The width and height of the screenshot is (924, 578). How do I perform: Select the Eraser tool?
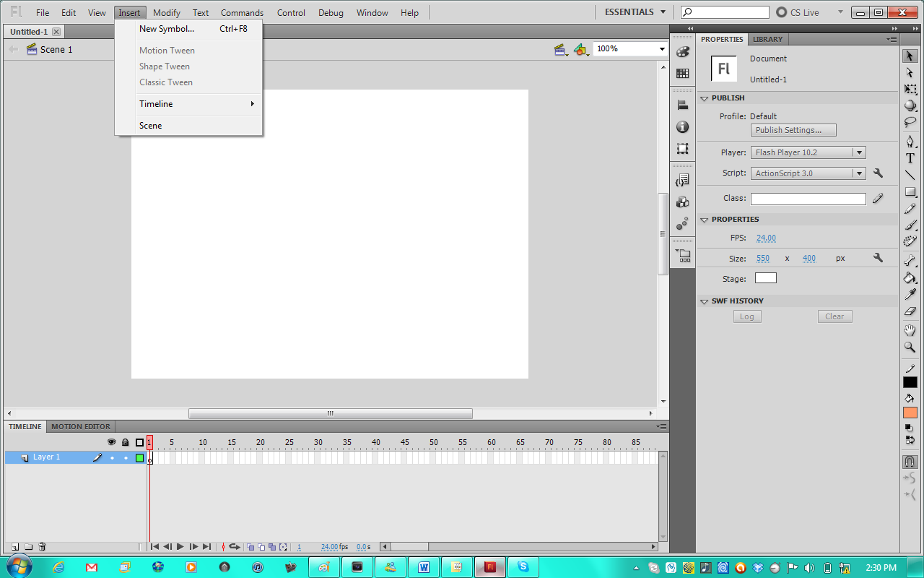[x=910, y=311]
